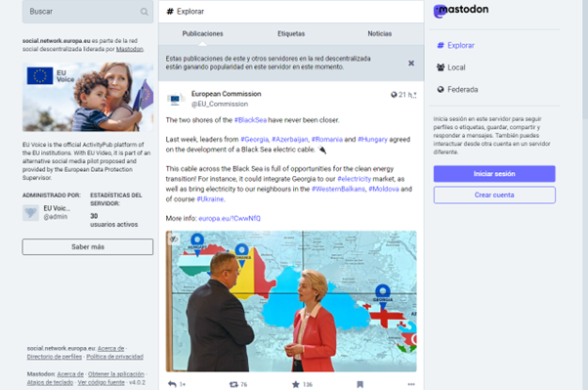Dismiss the trending posts info banner
The image size is (588, 390).
point(411,64)
